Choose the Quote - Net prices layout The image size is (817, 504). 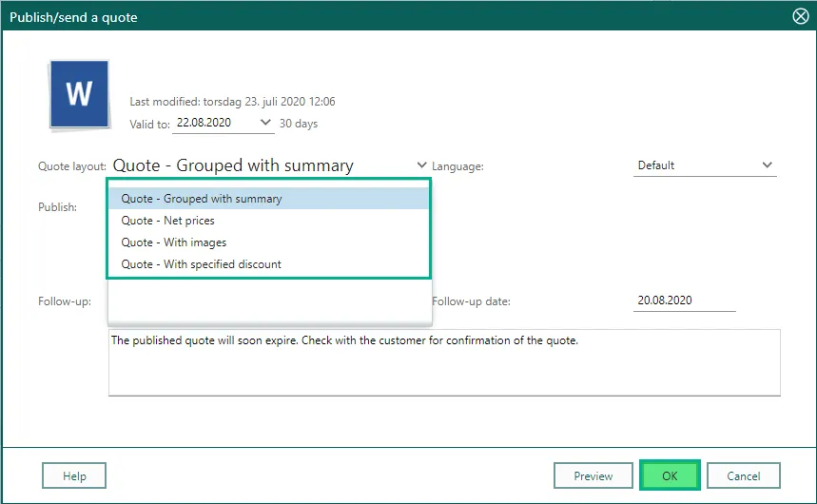(x=168, y=221)
